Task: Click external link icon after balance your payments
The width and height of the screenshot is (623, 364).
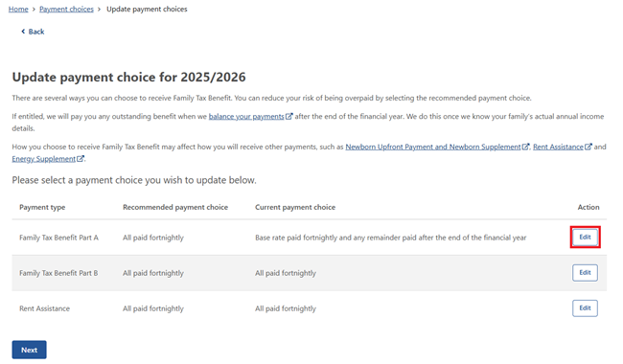Action: coord(289,116)
